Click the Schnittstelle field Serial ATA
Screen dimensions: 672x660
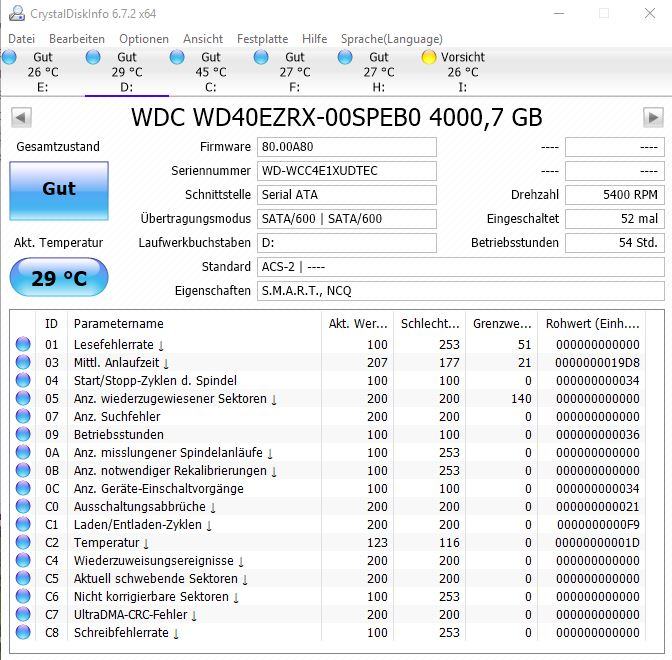(x=347, y=195)
